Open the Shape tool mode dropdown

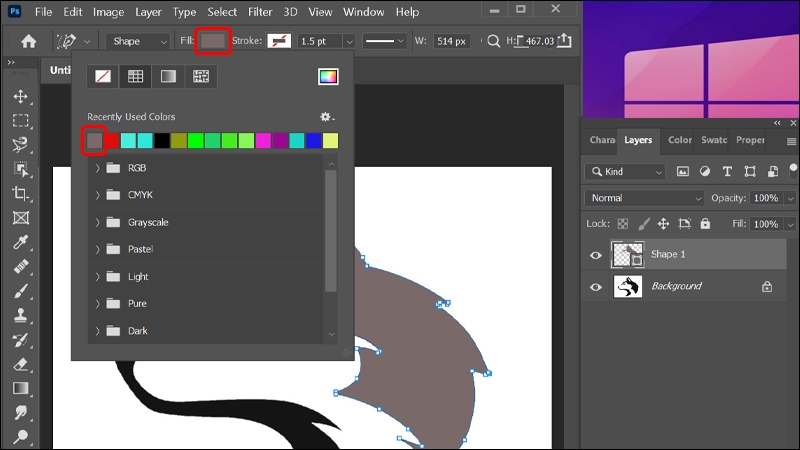[x=138, y=41]
